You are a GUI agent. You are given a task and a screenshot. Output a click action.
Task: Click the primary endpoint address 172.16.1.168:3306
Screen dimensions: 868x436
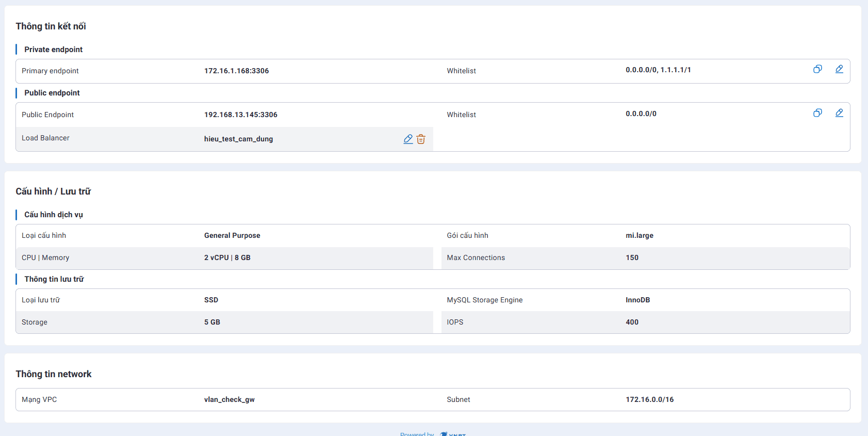pos(236,71)
